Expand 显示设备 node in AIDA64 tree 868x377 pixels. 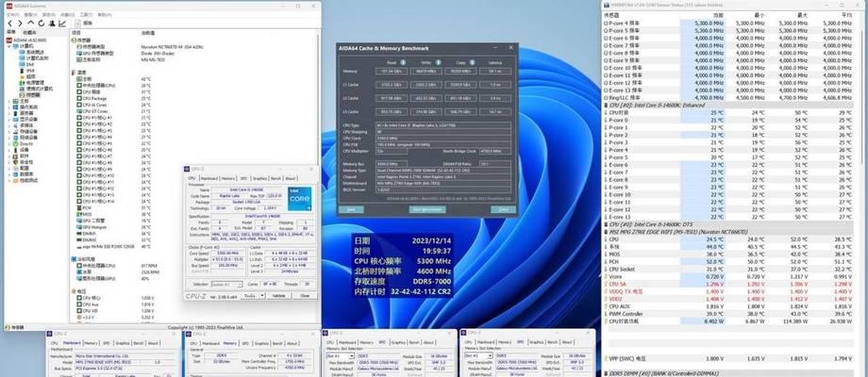(x=8, y=120)
